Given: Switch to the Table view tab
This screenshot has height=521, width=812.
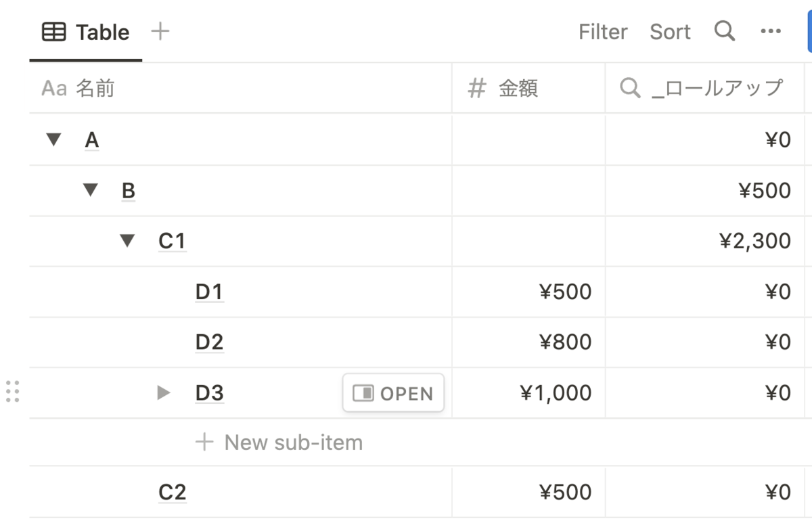Looking at the screenshot, I should click(86, 32).
